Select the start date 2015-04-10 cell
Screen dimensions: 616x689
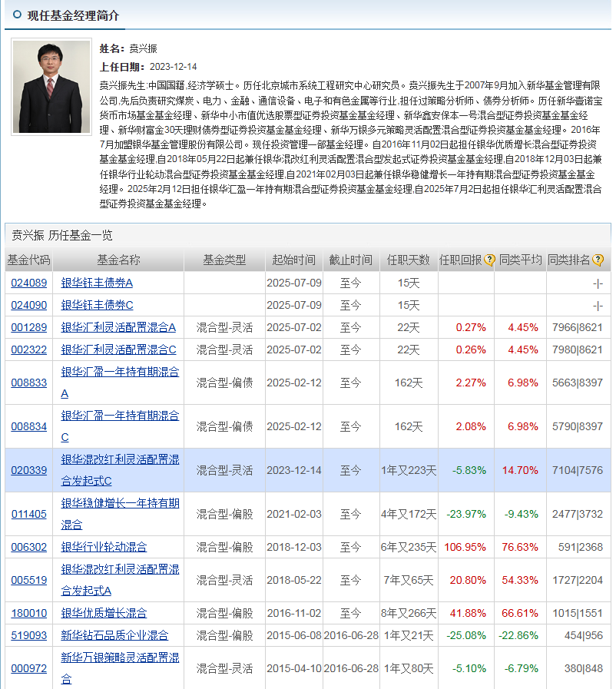[294, 669]
